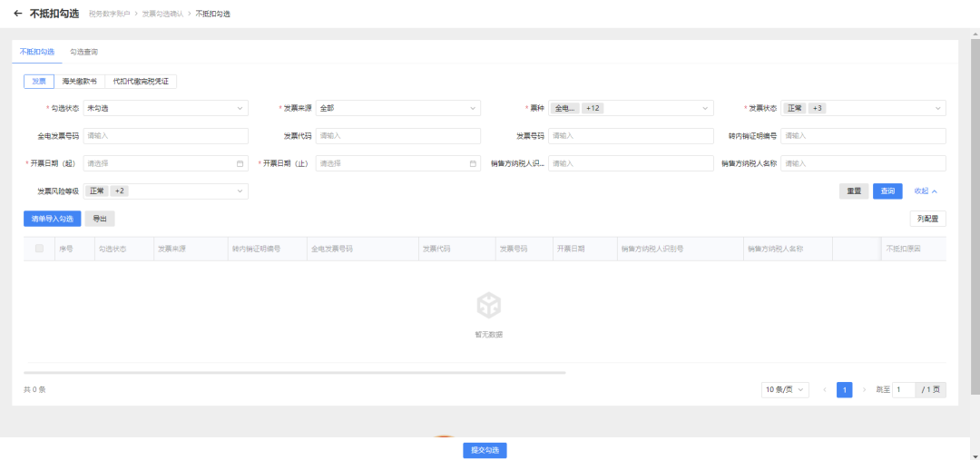The height and width of the screenshot is (460, 980).
Task: Open the 发票来源 dropdown set to 全部
Action: 397,108
